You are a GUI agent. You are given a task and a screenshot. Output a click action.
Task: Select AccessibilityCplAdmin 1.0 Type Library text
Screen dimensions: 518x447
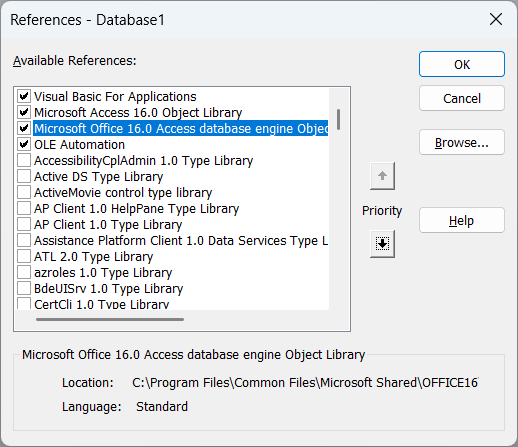[144, 161]
